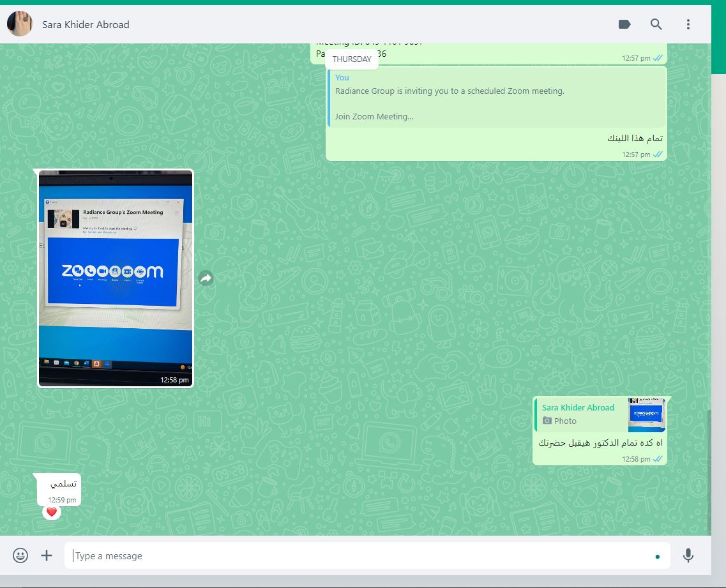Viewport: 726px width, 588px height.
Task: Forward the Zoom meeting photo
Action: pos(206,278)
